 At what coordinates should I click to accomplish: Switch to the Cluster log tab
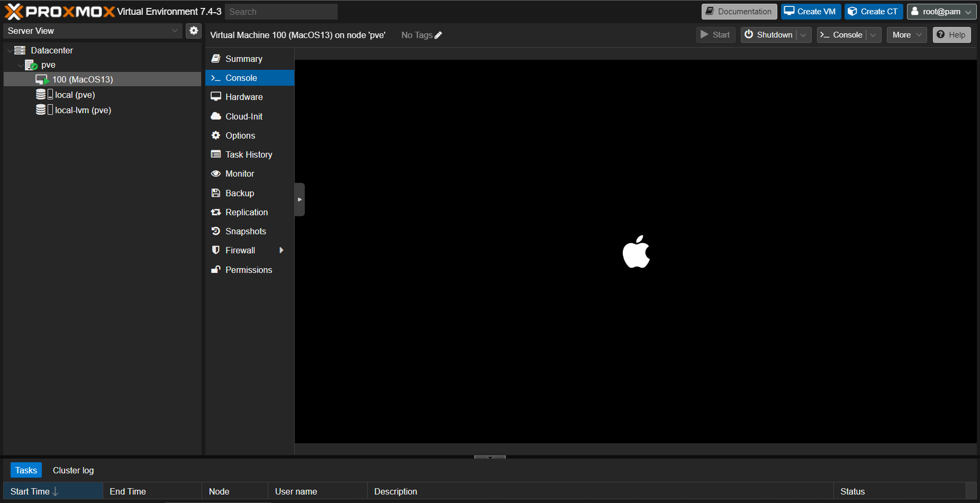(x=73, y=470)
